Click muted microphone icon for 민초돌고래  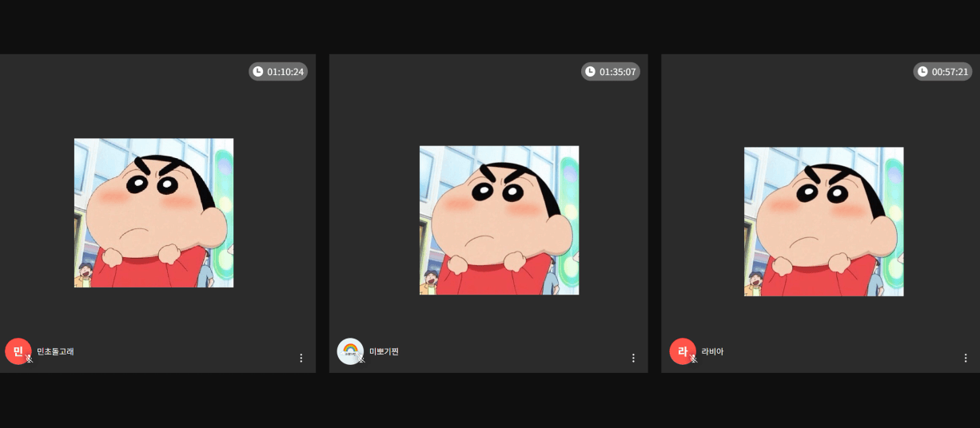pyautogui.click(x=30, y=359)
